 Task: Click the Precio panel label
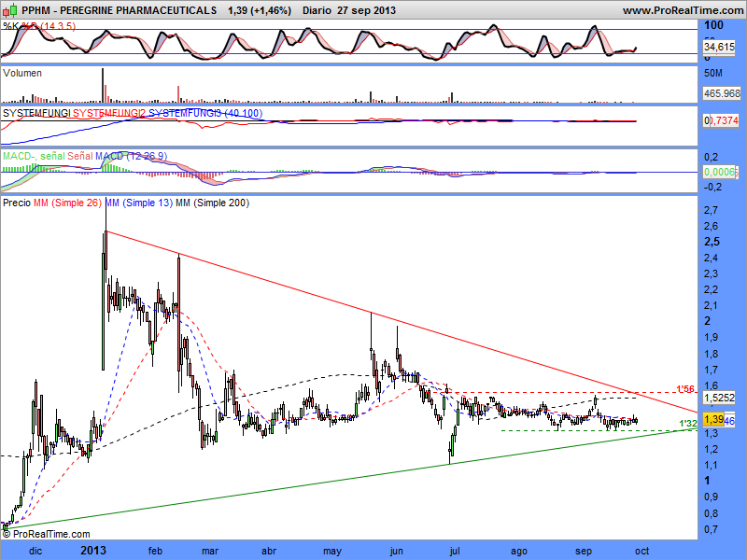[x=17, y=203]
